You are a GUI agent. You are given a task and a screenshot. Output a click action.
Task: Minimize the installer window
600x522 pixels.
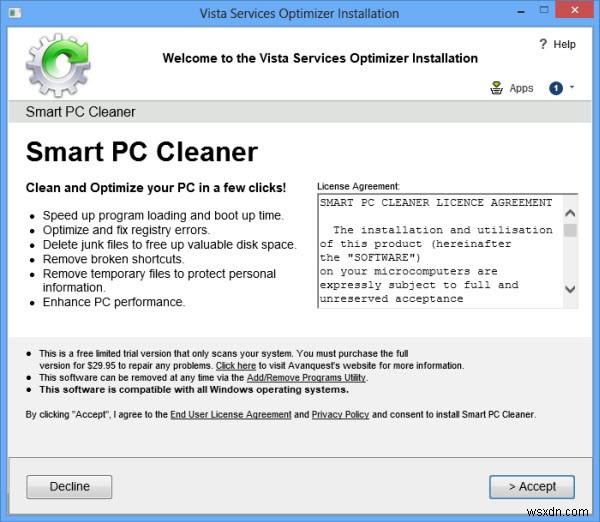[x=521, y=12]
